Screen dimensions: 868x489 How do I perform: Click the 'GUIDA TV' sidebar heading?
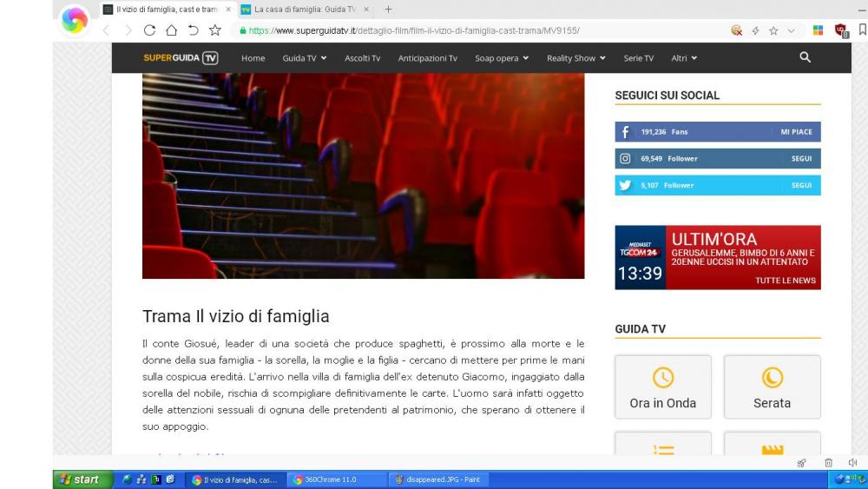[x=640, y=329]
